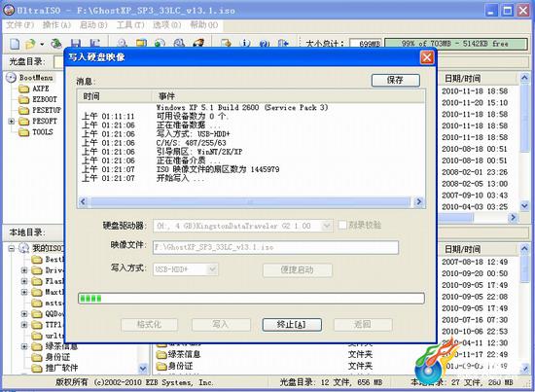Click the Burn CD image flame icon
This screenshot has width=535, height=392.
click(198, 44)
